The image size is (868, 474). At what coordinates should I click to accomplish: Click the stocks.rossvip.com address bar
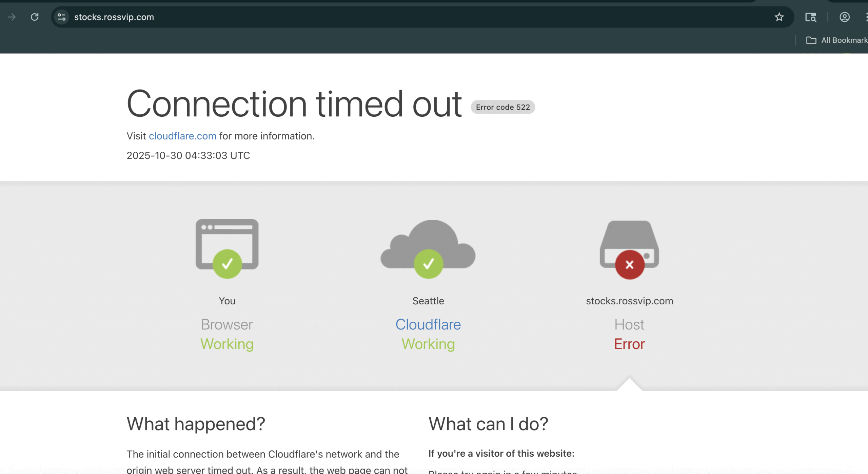tap(114, 17)
